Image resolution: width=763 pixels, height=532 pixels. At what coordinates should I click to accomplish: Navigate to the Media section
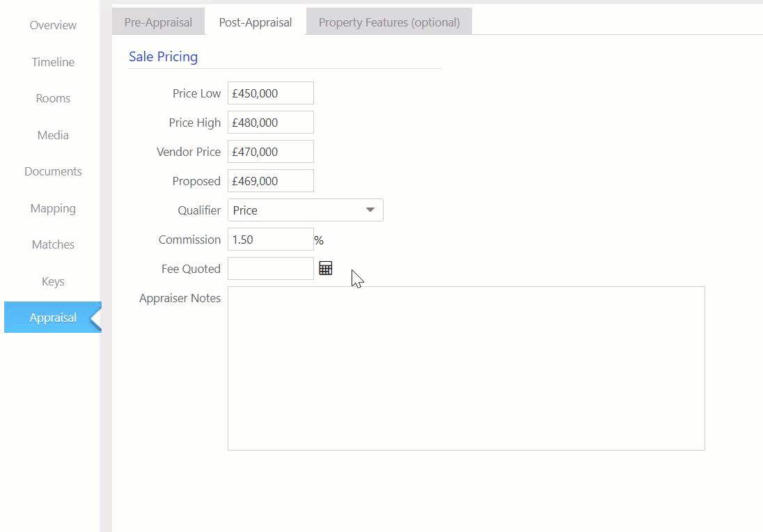pyautogui.click(x=53, y=135)
